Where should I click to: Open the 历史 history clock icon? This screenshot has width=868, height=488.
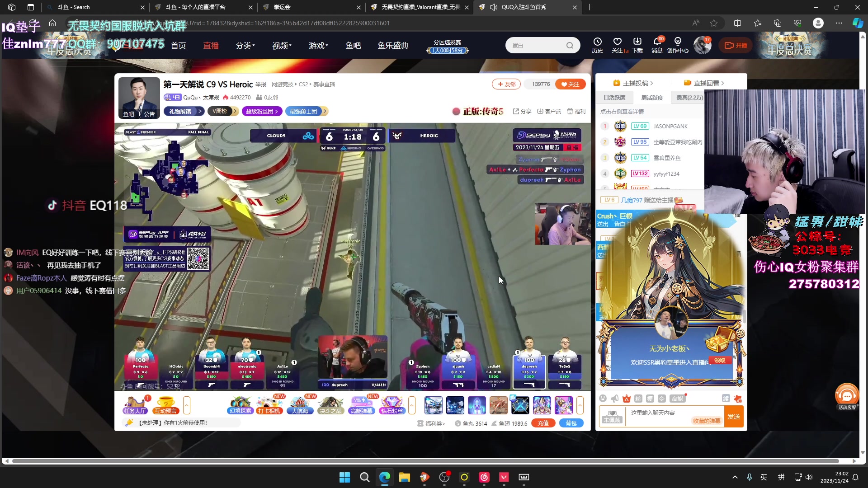[x=597, y=45]
